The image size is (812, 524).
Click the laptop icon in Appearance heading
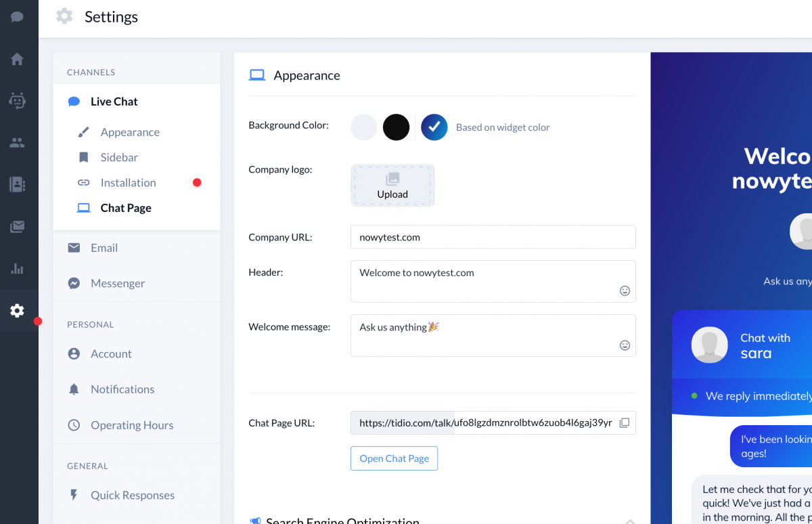(256, 75)
